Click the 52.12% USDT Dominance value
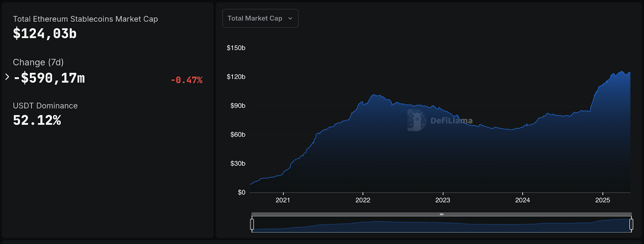This screenshot has width=644, height=244. [37, 120]
